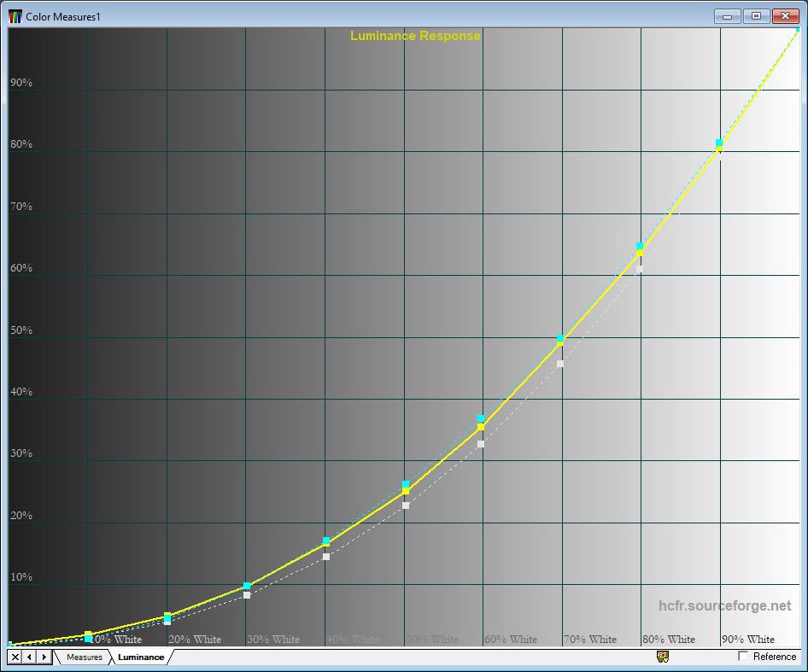Click the 90% label on the vertical axis
This screenshot has width=808, height=672.
[x=21, y=83]
